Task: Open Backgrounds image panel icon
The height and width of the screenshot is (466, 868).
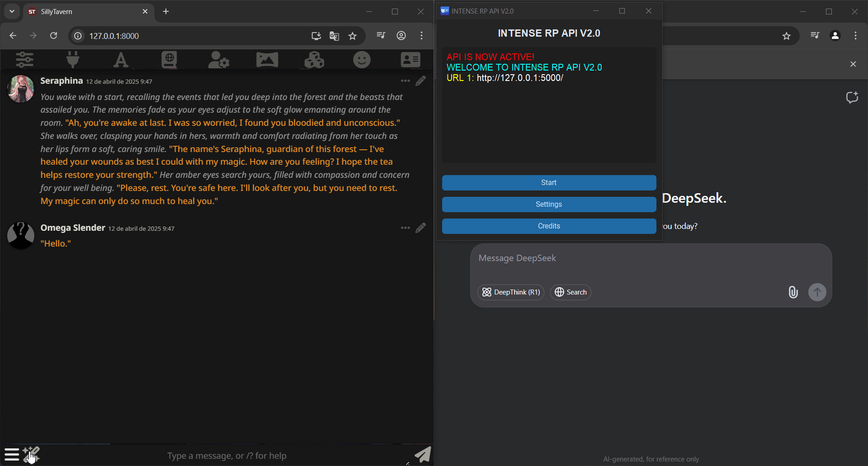Action: 267,60
